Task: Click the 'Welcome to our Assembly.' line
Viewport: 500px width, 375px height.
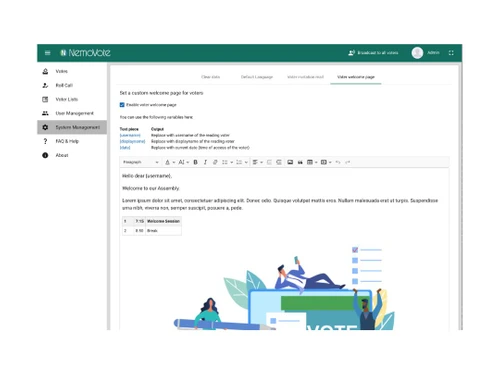Action: (x=151, y=188)
